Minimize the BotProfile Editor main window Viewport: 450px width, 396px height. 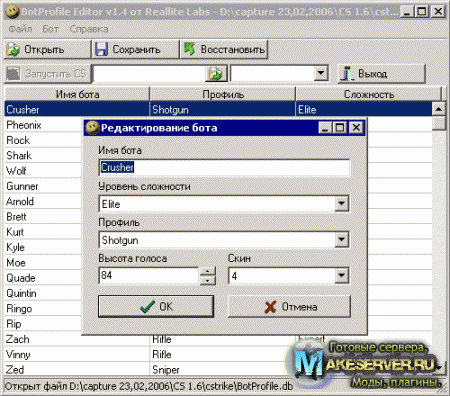click(x=407, y=12)
